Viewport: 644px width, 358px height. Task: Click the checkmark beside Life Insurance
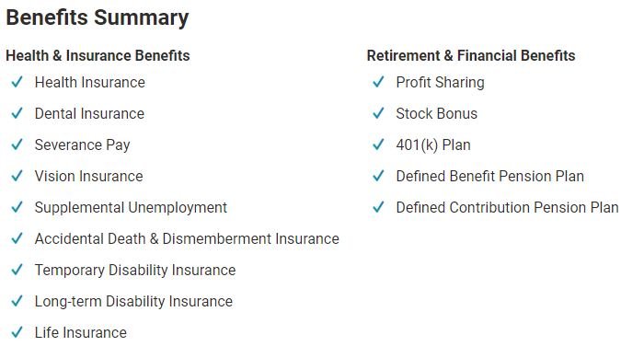(x=17, y=332)
